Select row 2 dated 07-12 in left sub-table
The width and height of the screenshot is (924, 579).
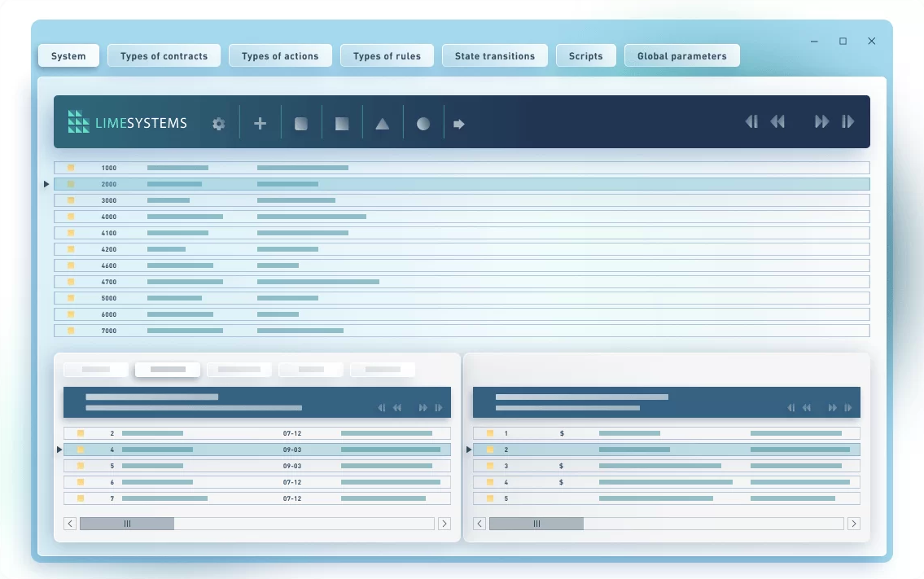coord(257,433)
